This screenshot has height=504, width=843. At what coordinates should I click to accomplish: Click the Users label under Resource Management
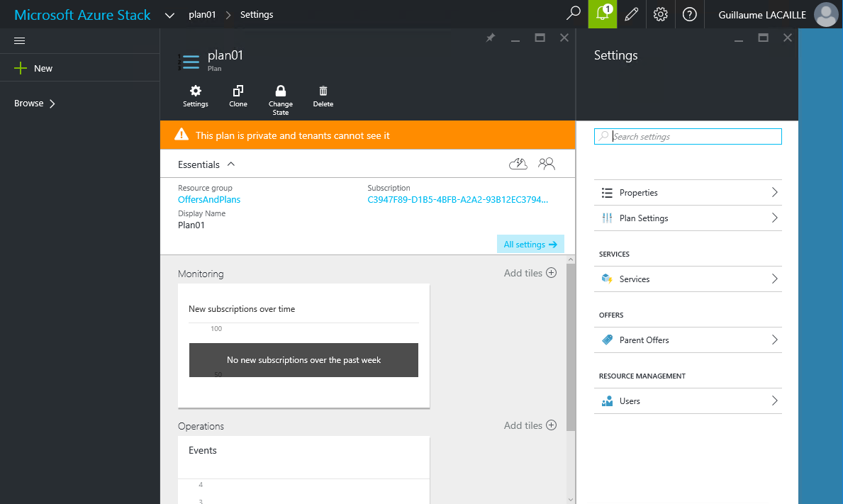tap(630, 401)
